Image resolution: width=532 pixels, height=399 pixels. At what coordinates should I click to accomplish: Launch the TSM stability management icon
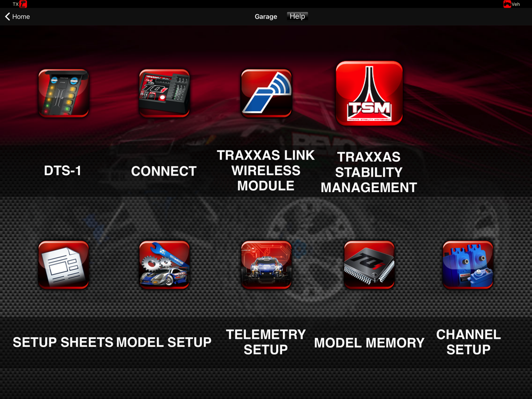369,93
